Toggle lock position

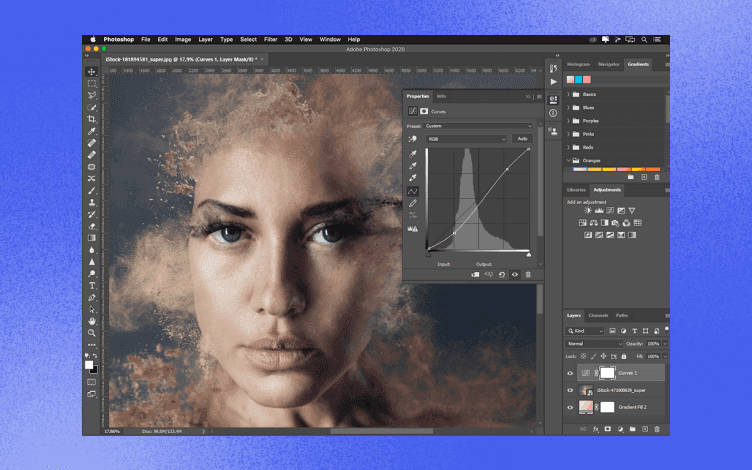point(603,356)
